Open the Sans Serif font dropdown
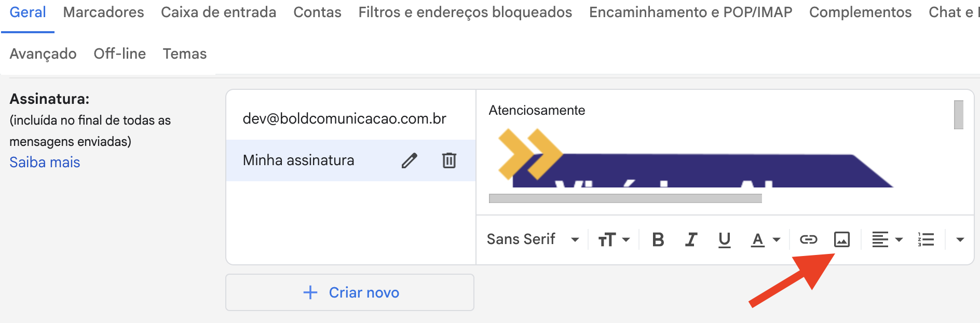The height and width of the screenshot is (323, 980). click(x=533, y=239)
